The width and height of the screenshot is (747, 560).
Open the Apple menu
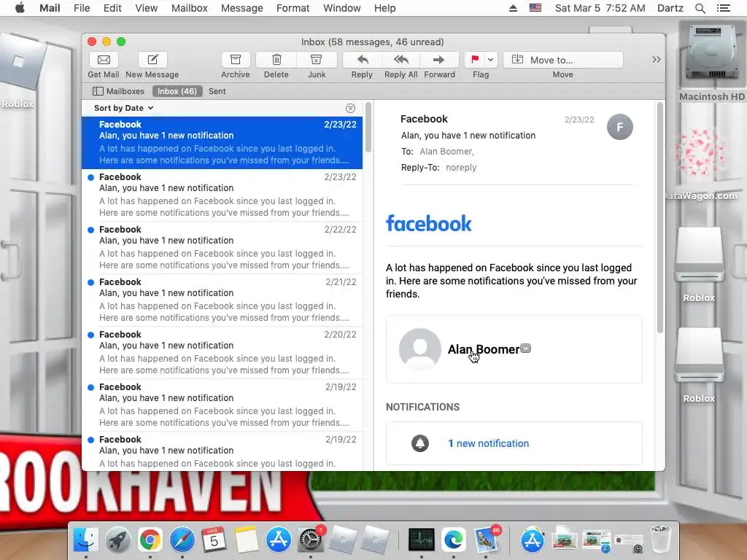[x=20, y=8]
